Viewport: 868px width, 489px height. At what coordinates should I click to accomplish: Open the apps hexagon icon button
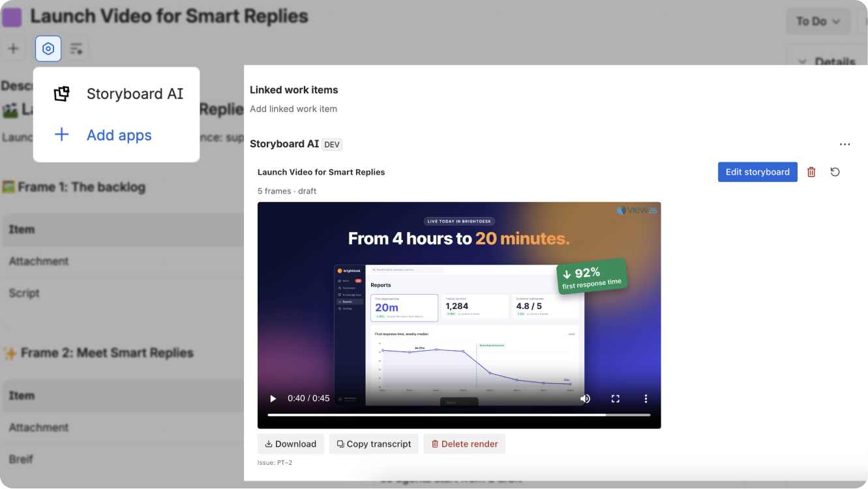click(x=48, y=49)
